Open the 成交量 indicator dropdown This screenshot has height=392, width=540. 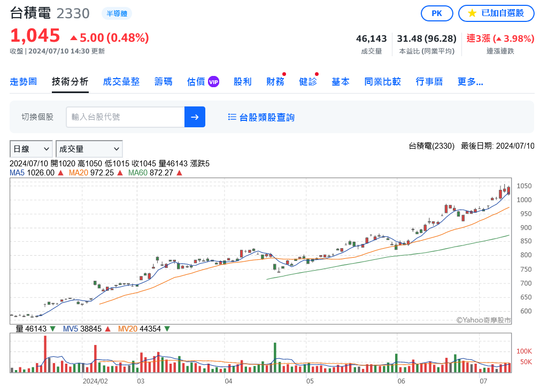(x=89, y=149)
